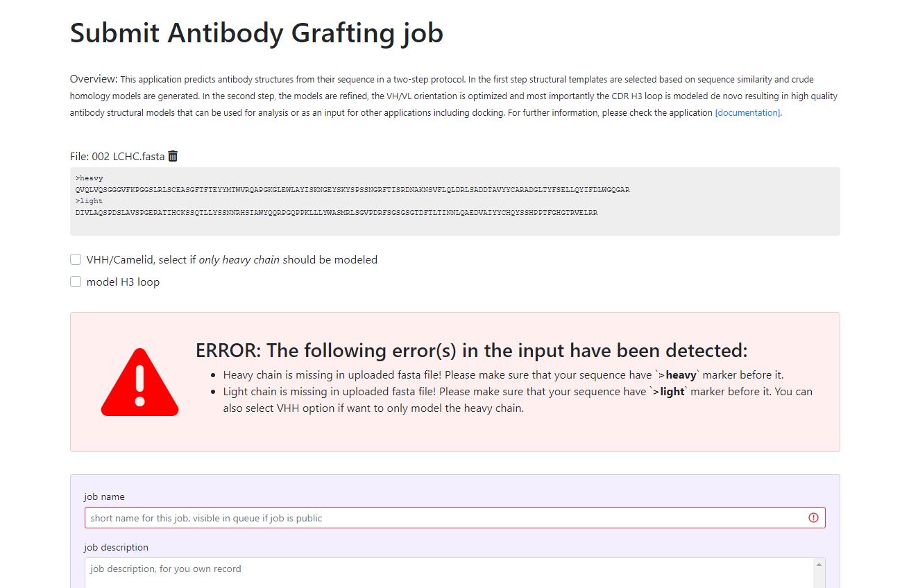Click the 'model H3 loop' label text
918x588 pixels.
point(123,282)
